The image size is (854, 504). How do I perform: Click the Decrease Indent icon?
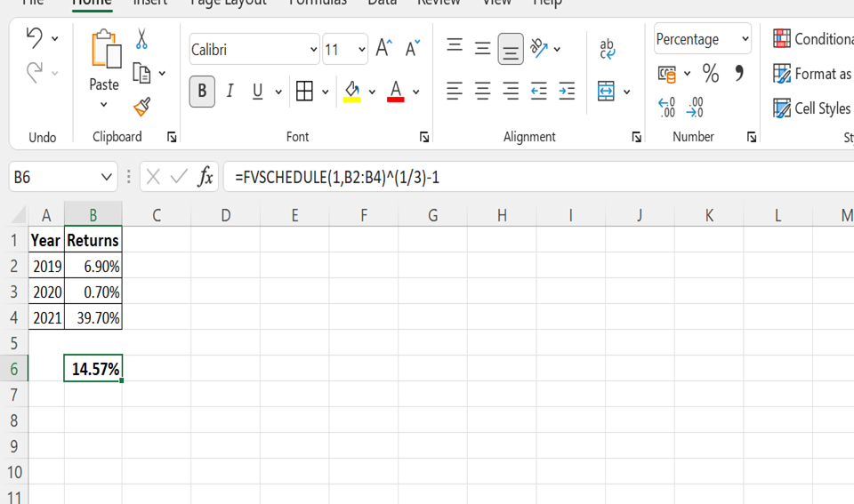tap(539, 91)
